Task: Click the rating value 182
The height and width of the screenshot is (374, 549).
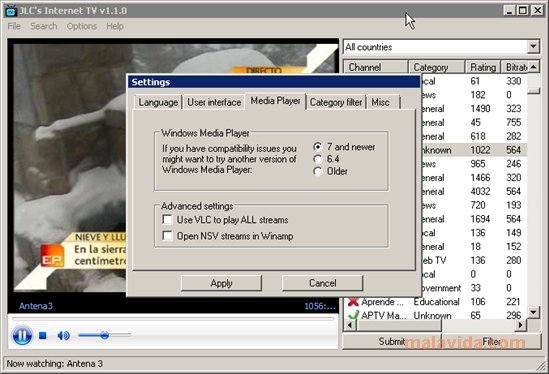Action: point(478,95)
